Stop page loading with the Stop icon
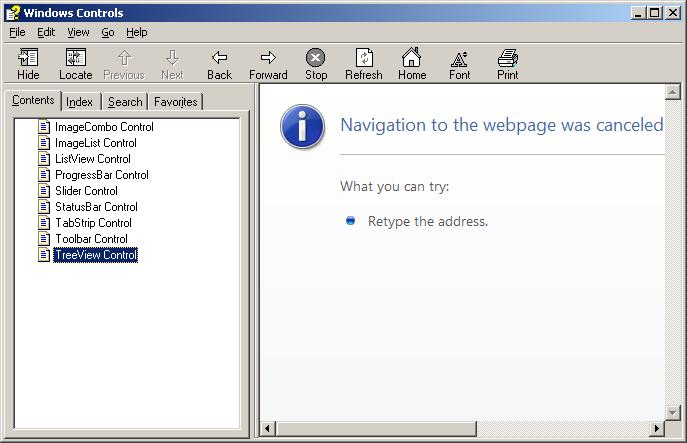Screen dimensions: 687x443 click(x=315, y=57)
